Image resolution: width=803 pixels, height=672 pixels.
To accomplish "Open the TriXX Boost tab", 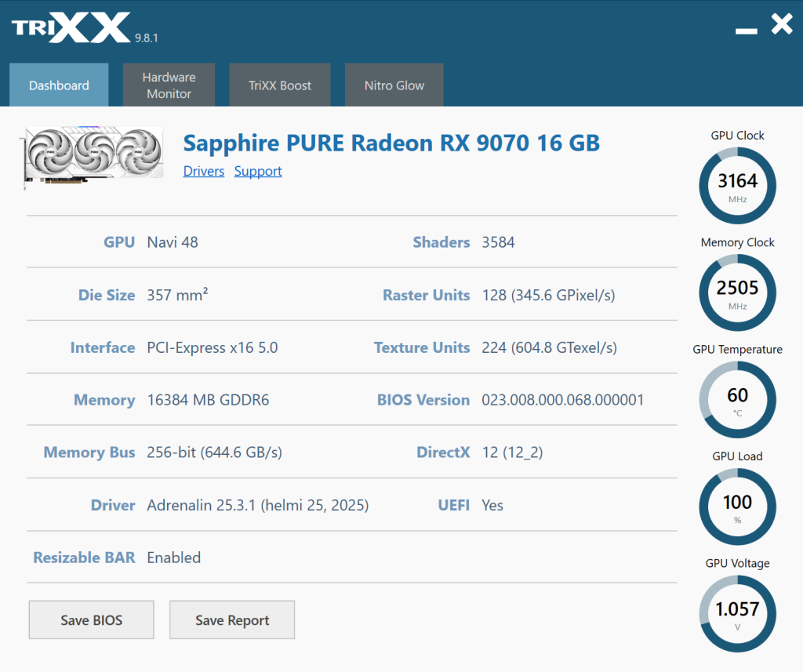I will point(280,85).
